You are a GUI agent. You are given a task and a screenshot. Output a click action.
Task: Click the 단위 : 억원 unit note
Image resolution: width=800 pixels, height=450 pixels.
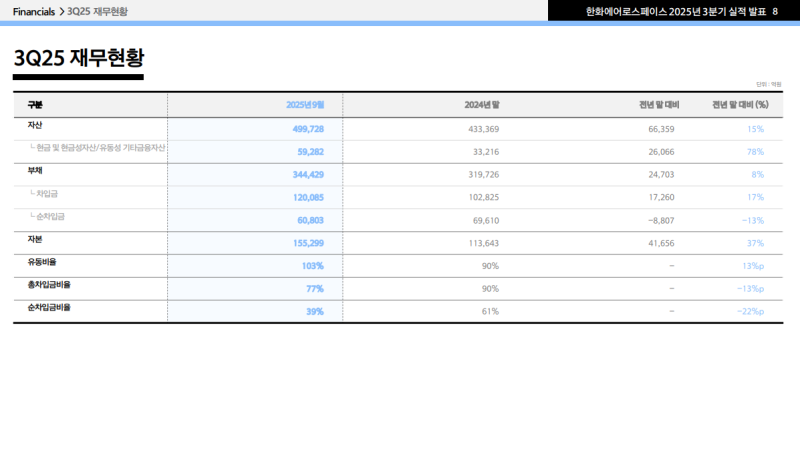point(769,85)
